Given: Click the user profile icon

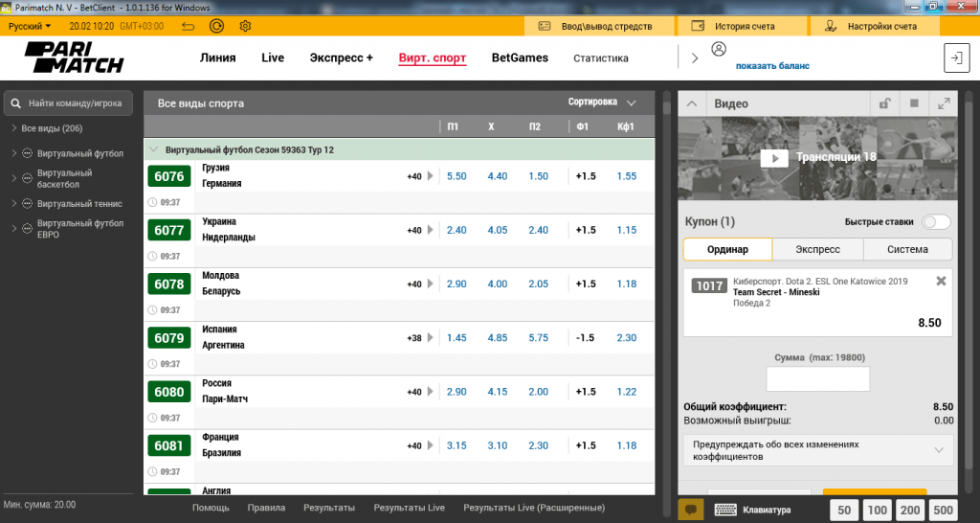Looking at the screenshot, I should (x=719, y=49).
